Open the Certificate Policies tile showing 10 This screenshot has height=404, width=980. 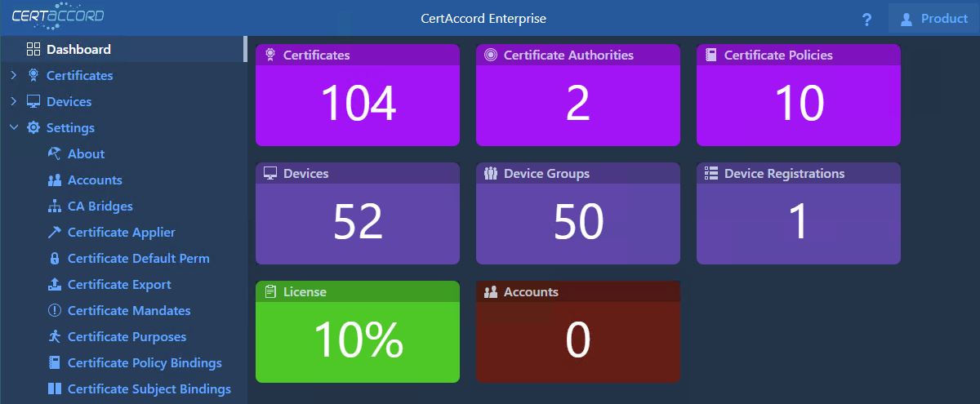pos(799,95)
